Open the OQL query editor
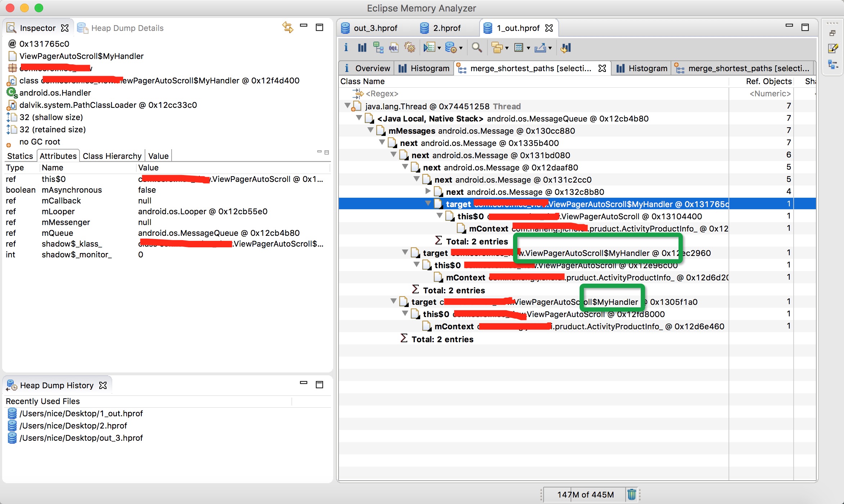Screen dimensions: 844x504 coord(394,47)
